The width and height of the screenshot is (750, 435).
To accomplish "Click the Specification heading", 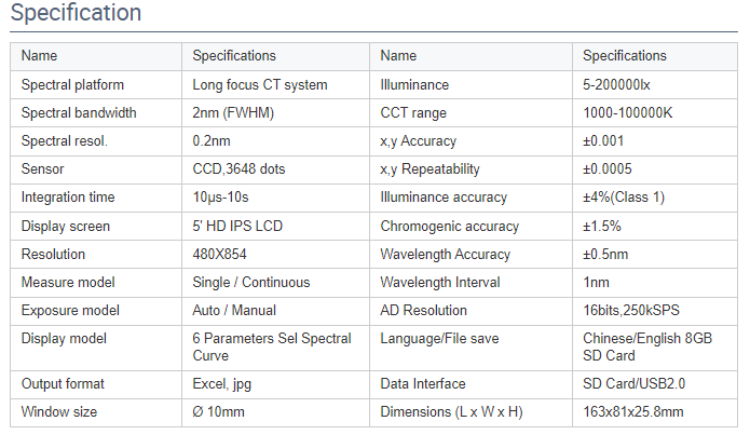I will 75,14.
